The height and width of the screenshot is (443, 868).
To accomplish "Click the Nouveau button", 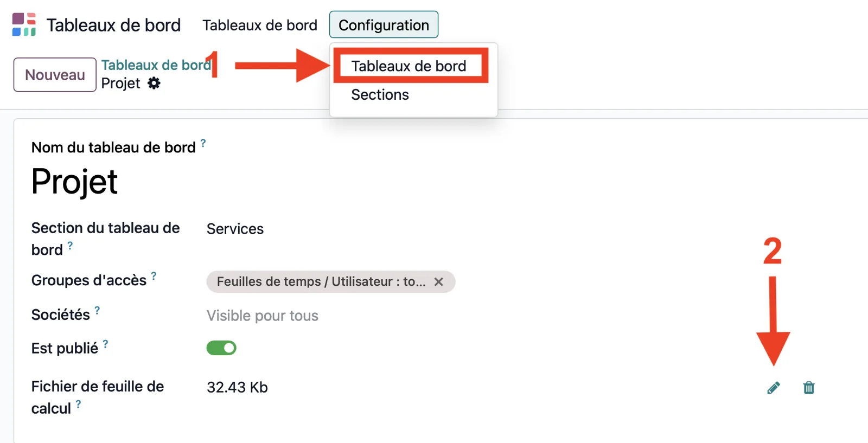I will point(55,75).
